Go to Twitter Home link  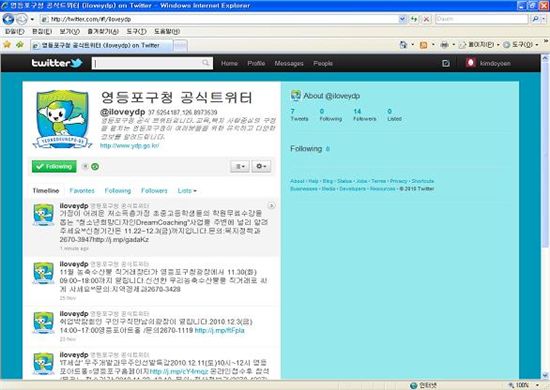(x=229, y=63)
